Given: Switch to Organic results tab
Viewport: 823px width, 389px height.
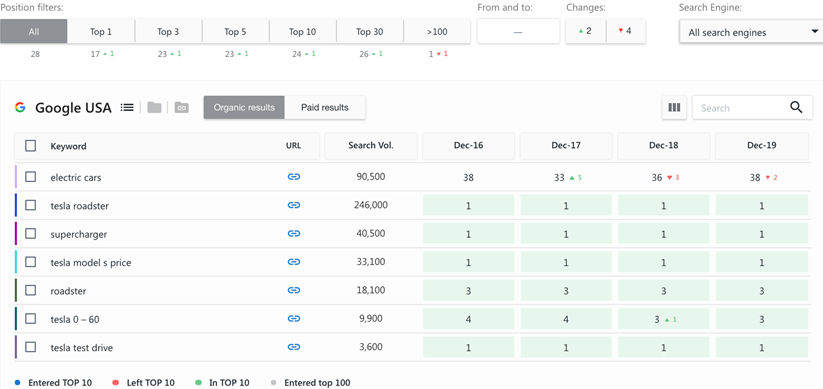Looking at the screenshot, I should pos(244,107).
